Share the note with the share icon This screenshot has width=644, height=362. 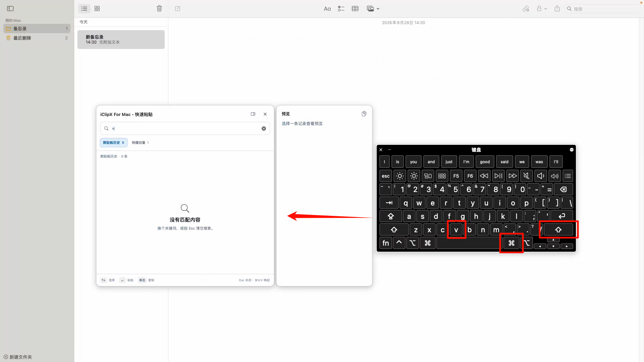point(557,8)
